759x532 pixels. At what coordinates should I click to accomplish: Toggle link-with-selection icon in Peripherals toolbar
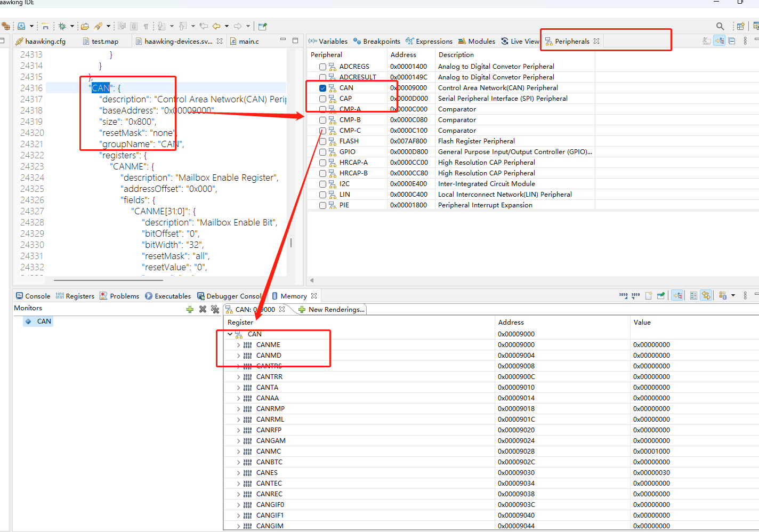[x=720, y=41]
